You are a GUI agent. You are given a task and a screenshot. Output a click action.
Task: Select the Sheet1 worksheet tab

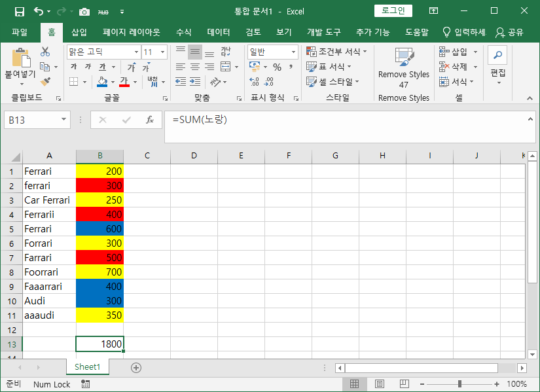[88, 367]
